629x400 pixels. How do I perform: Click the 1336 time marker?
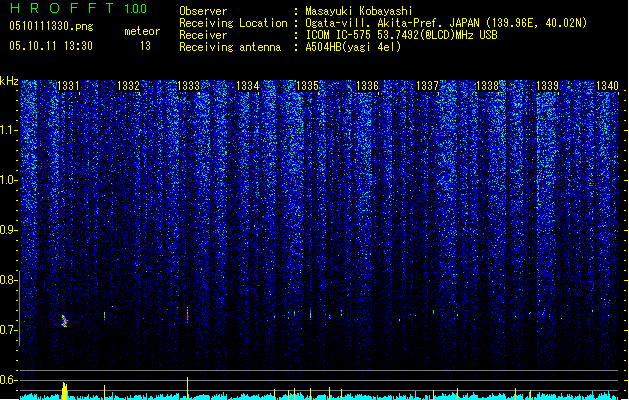(367, 86)
